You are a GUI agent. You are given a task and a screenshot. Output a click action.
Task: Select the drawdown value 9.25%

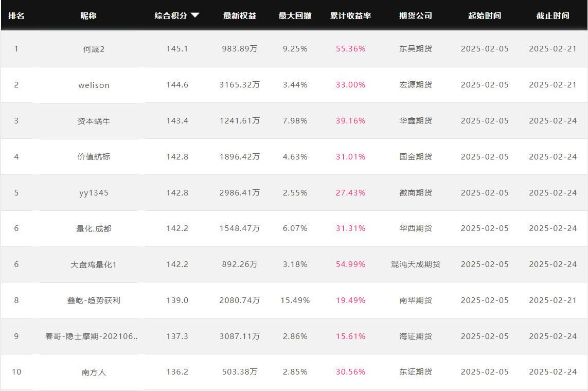pos(295,49)
